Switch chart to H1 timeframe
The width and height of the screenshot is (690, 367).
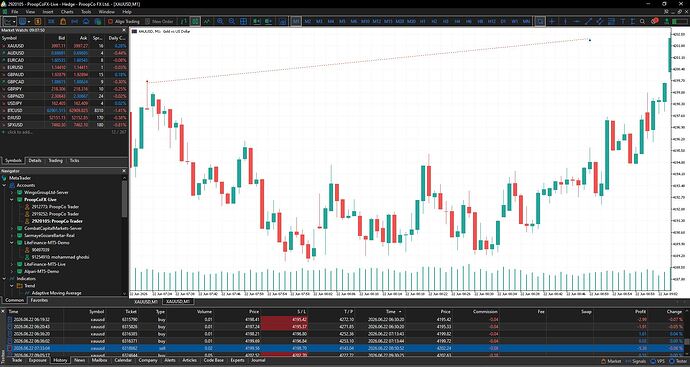[x=423, y=21]
